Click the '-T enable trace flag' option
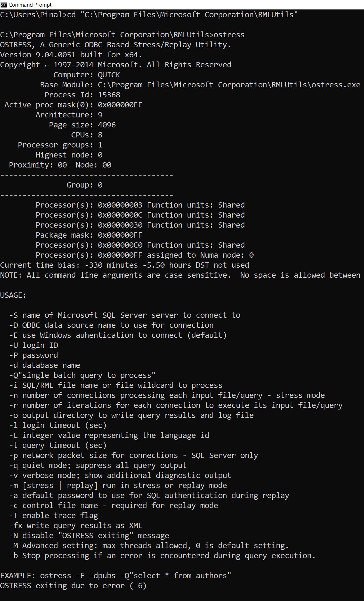The width and height of the screenshot is (364, 601). 53,516
